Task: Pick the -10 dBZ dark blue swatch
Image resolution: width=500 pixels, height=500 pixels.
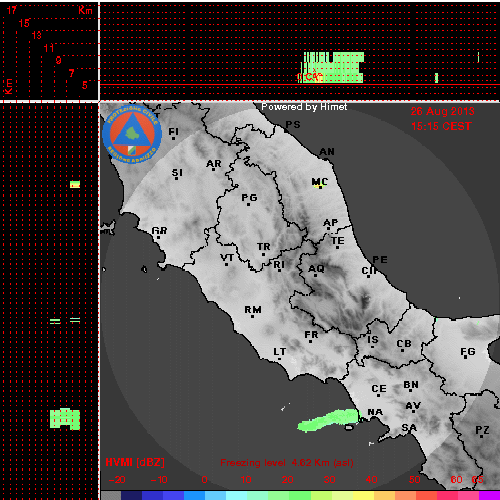Action: click(152, 495)
